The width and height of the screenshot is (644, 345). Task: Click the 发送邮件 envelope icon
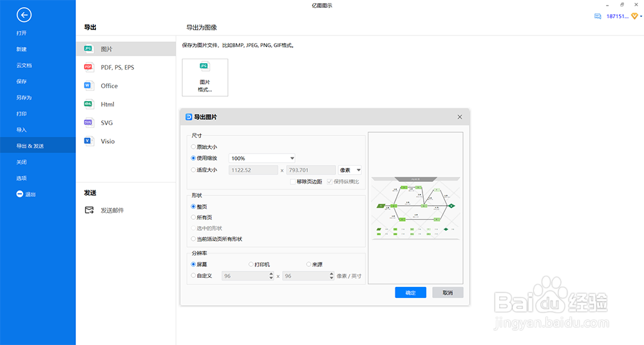(89, 210)
